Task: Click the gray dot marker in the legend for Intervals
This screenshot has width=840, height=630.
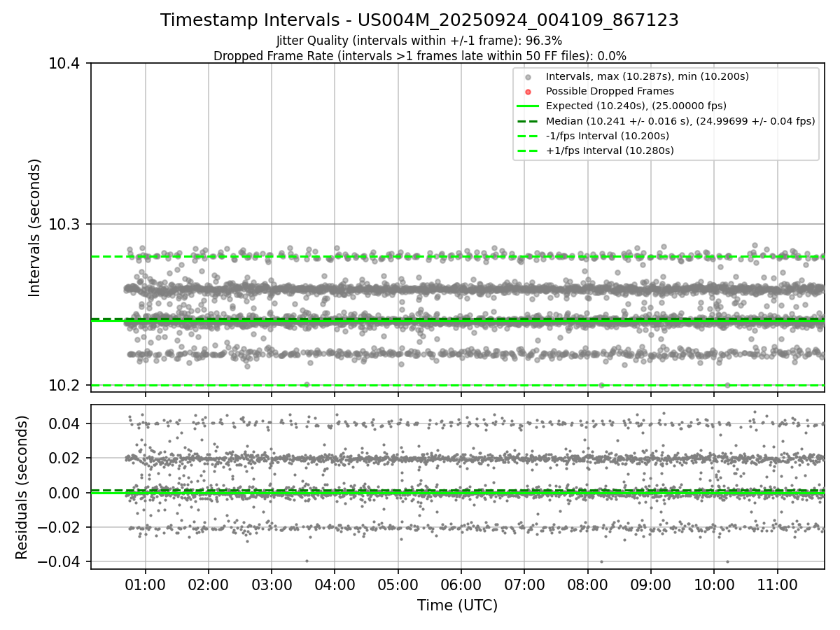Action: coord(528,76)
